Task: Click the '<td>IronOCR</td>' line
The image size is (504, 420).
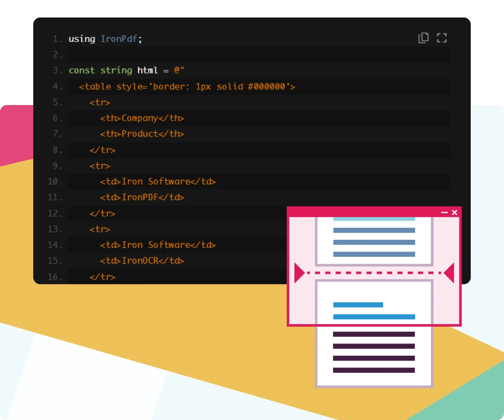Action: (142, 260)
